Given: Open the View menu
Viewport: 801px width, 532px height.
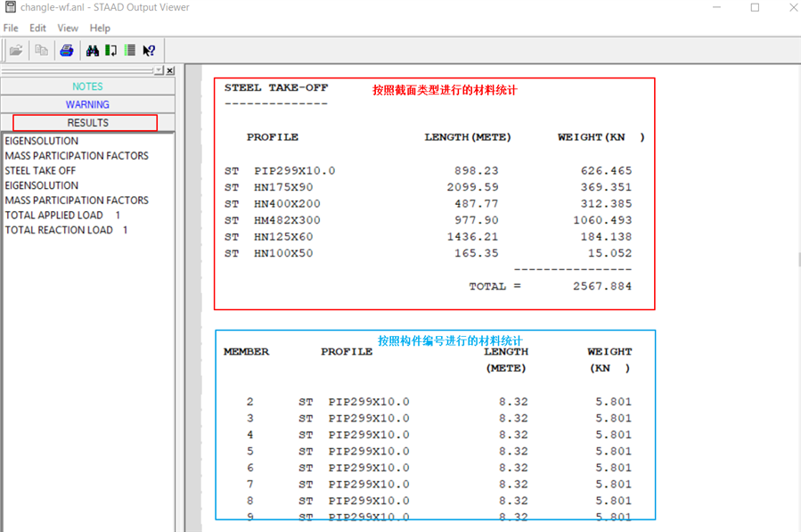Looking at the screenshot, I should 68,29.
